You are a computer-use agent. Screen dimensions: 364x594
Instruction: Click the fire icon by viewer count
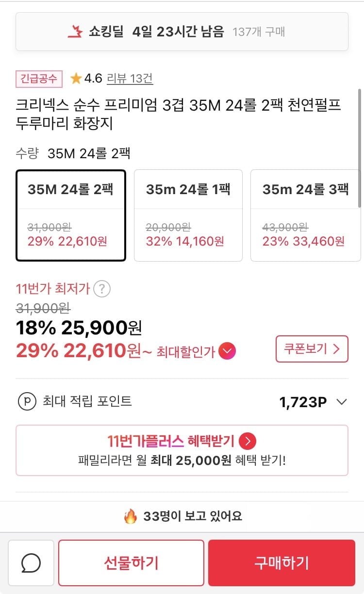(131, 516)
